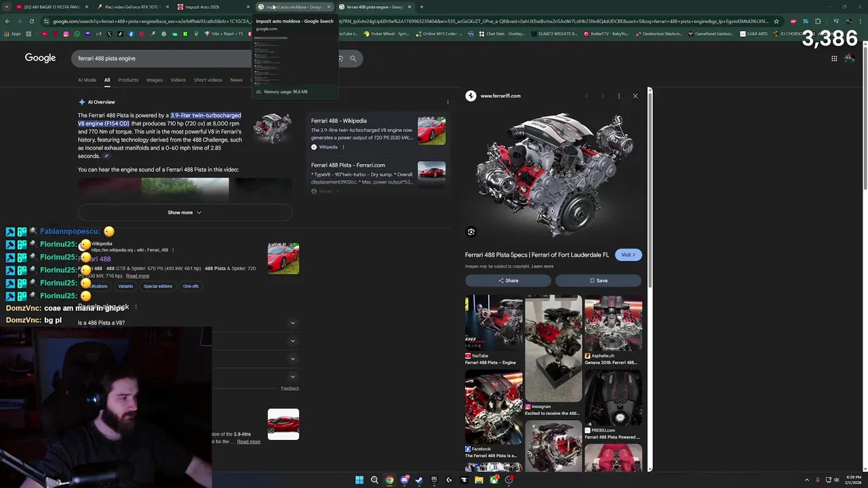This screenshot has width=868, height=488.
Task: Open WhatsApp bookmark icon in bookmarks bar
Action: [x=77, y=34]
